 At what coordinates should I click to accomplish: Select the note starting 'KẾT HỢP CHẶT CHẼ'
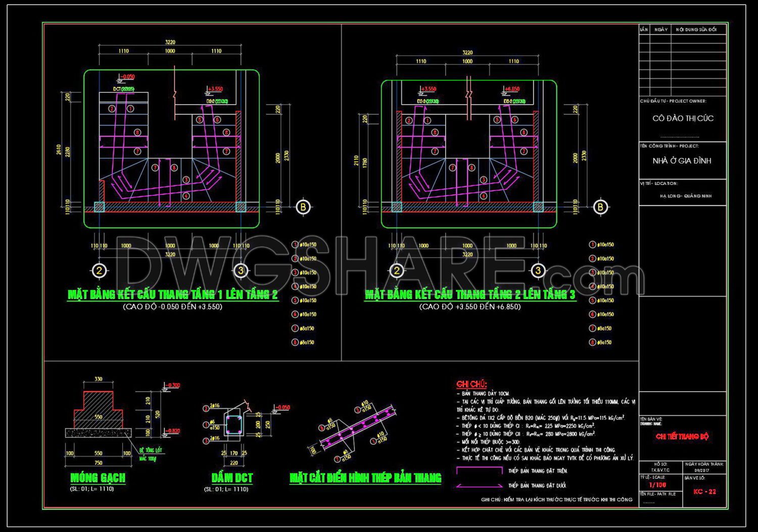[536, 450]
